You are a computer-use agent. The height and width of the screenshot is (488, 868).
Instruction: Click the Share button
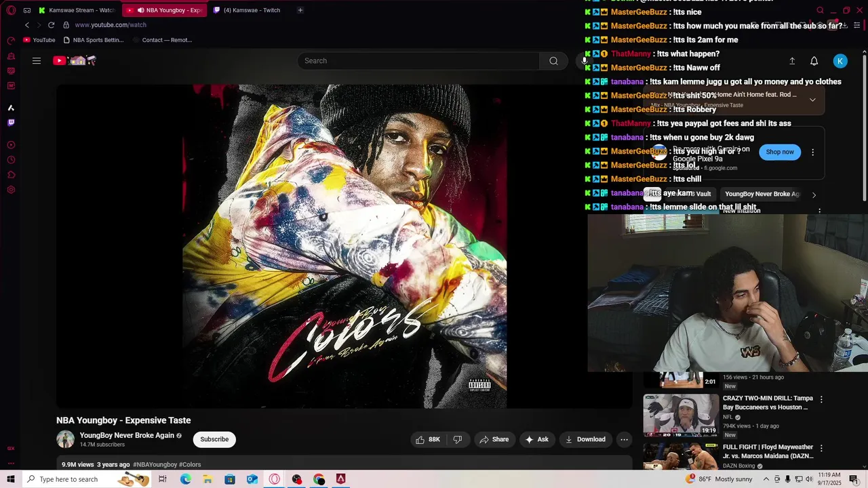494,439
